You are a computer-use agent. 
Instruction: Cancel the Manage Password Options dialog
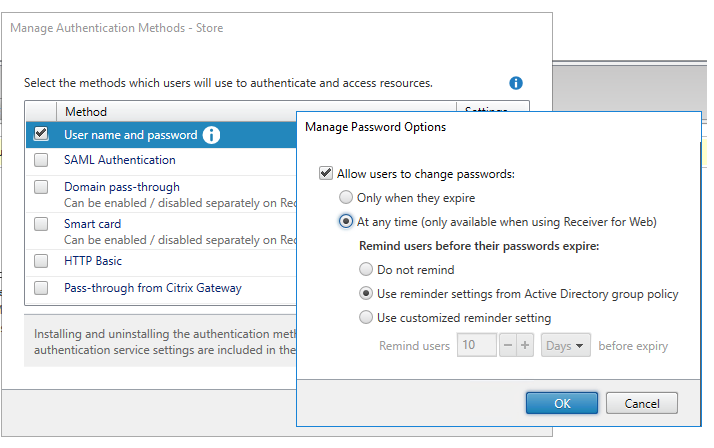point(641,403)
